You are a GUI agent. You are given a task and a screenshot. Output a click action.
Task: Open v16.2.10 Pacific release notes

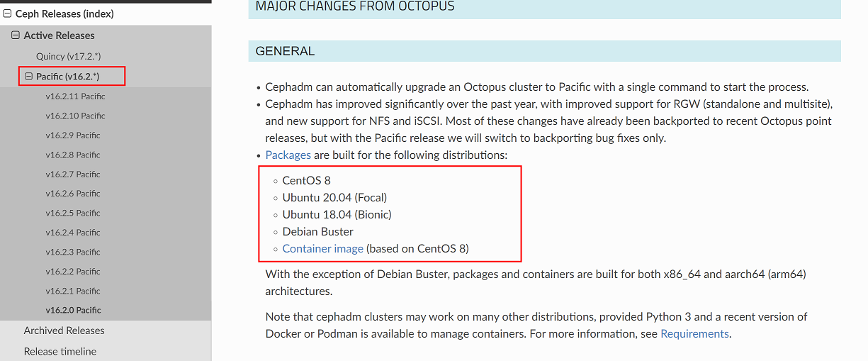point(75,116)
